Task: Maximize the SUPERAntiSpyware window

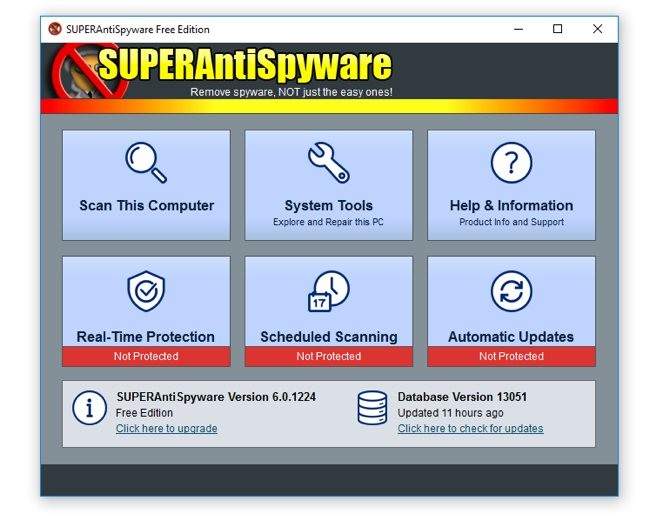Action: pos(558,29)
